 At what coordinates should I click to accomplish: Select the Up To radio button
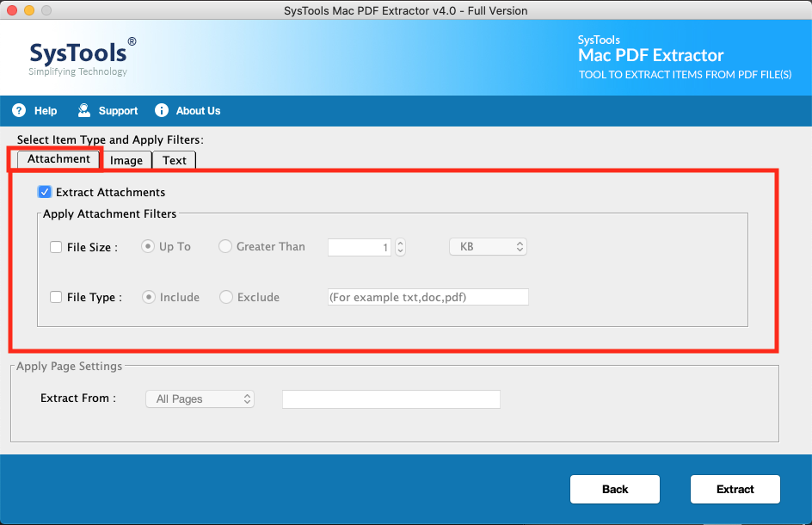[148, 247]
